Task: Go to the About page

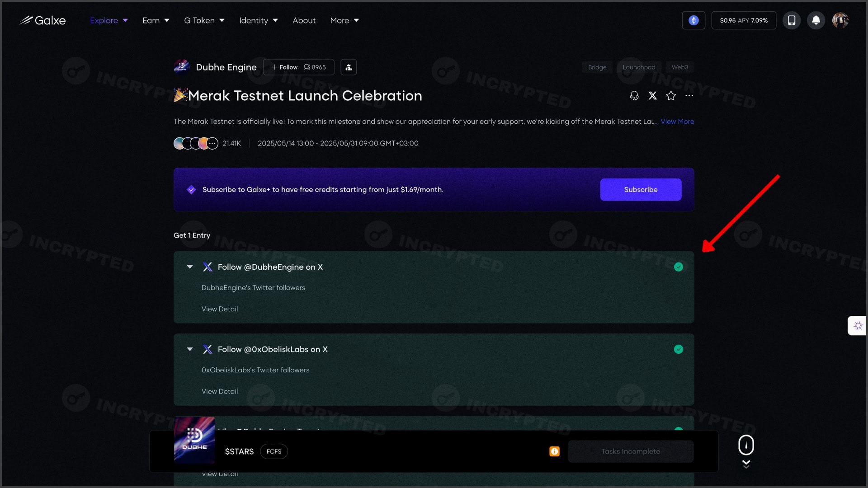Action: 304,20
